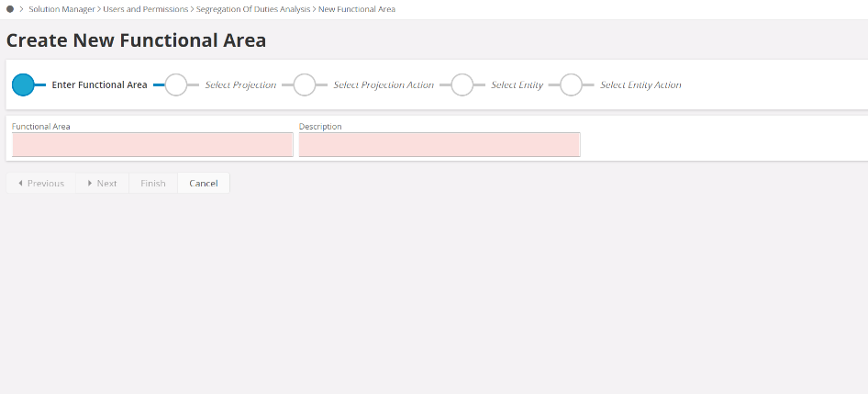868x394 pixels.
Task: Click the Enter Functional Area step circle
Action: [x=23, y=84]
